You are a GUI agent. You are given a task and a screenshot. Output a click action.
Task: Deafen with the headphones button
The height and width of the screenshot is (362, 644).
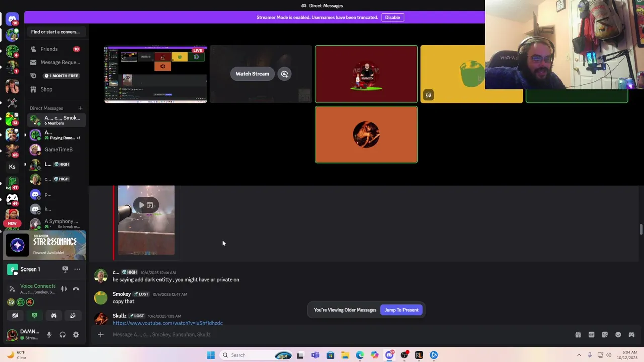[x=62, y=335]
